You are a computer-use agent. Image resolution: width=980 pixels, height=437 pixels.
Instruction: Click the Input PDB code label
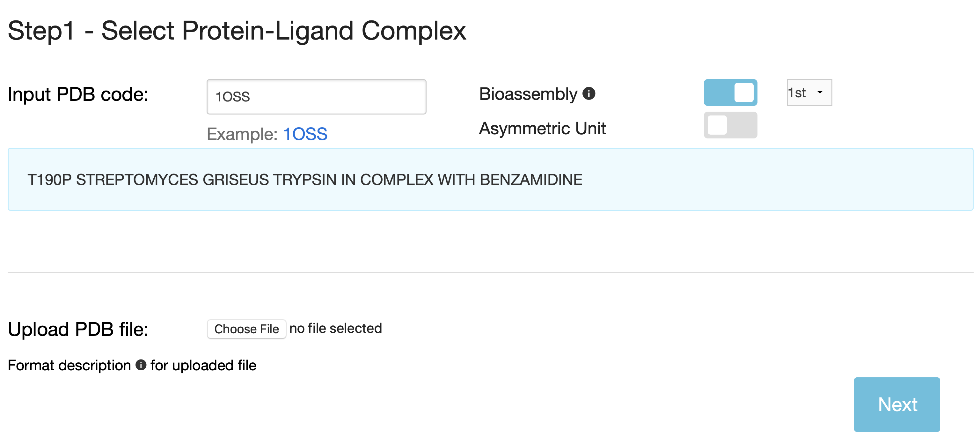coord(78,94)
